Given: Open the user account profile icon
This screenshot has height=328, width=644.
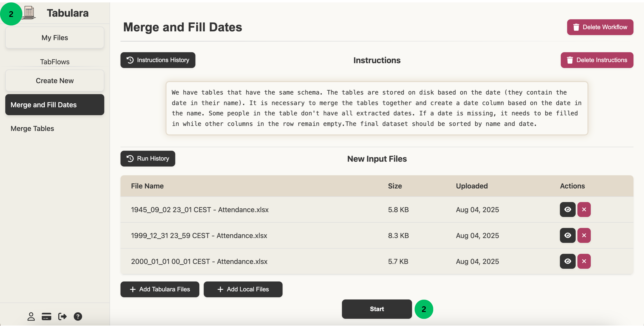Looking at the screenshot, I should coord(31,316).
